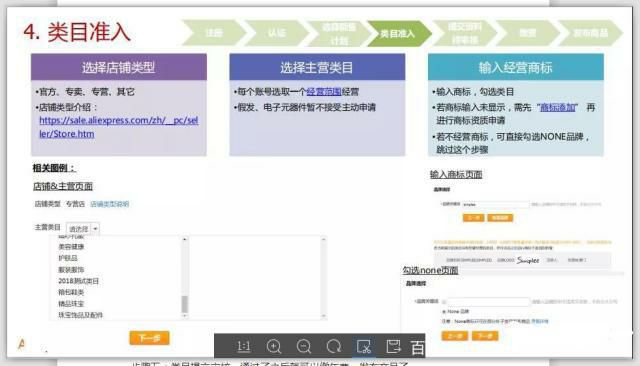Zoom out with the minus magnifier icon
This screenshot has width=640, height=366.
(304, 346)
